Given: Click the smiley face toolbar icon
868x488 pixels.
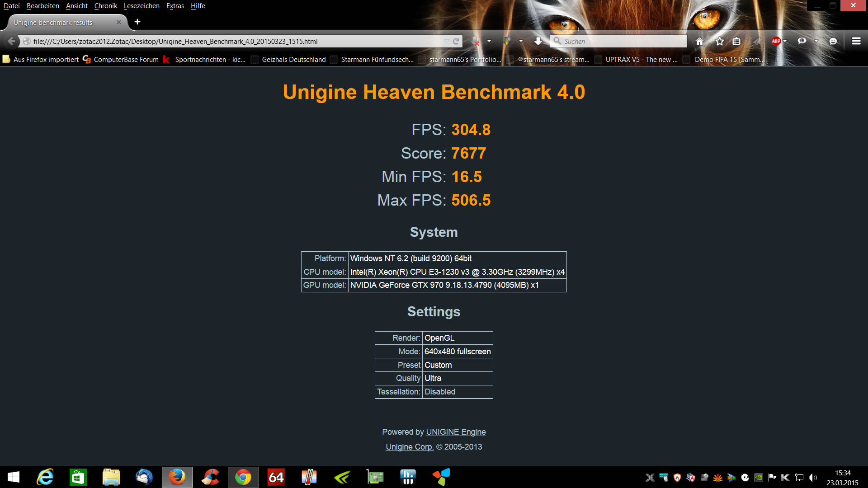Looking at the screenshot, I should [833, 41].
